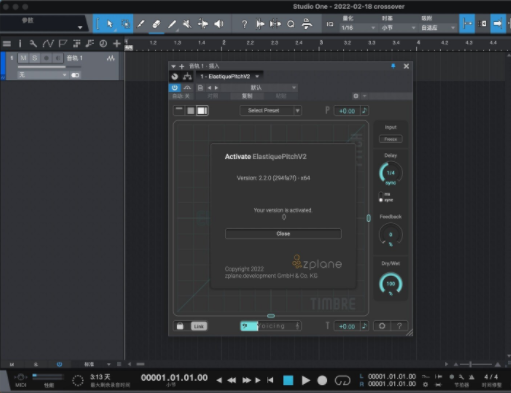Select the Bend tool

203,24
